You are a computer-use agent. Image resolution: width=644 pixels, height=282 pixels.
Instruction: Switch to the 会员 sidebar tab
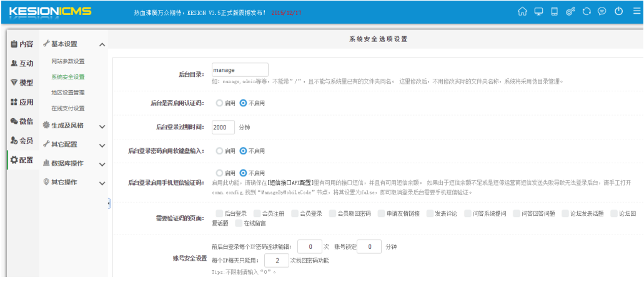22,141
